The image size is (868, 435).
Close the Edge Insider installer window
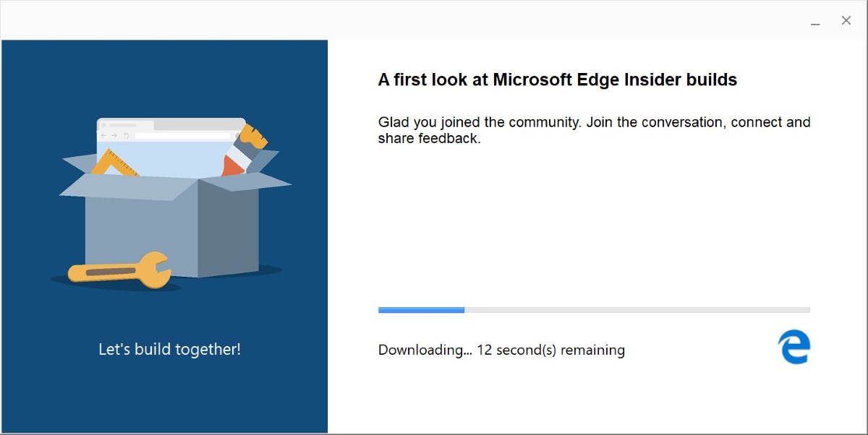click(846, 21)
